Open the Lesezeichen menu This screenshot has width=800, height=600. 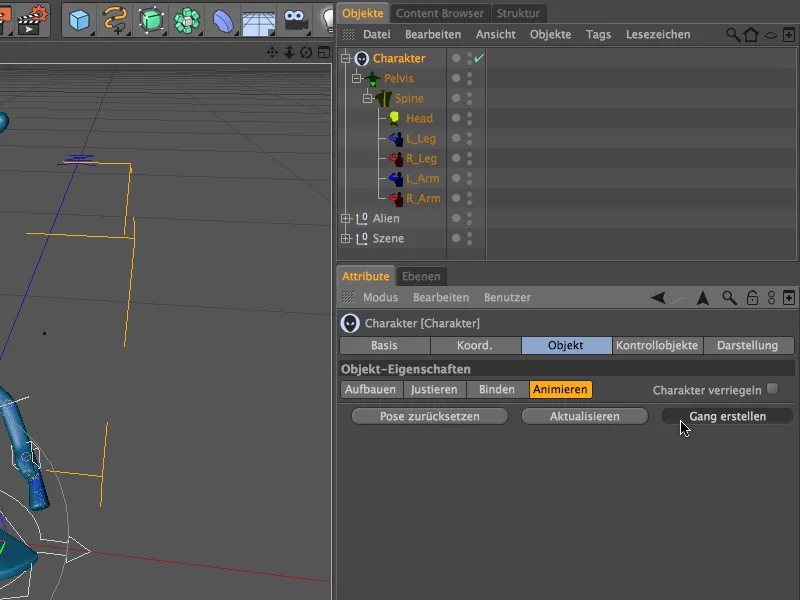coord(658,35)
